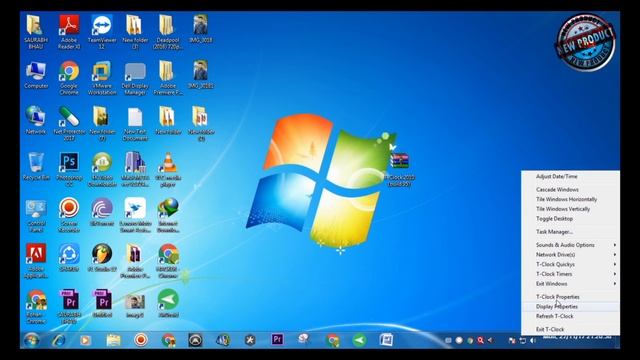Image resolution: width=640 pixels, height=360 pixels.
Task: Click the taskbar clock date and time
Action: pyautogui.click(x=577, y=338)
